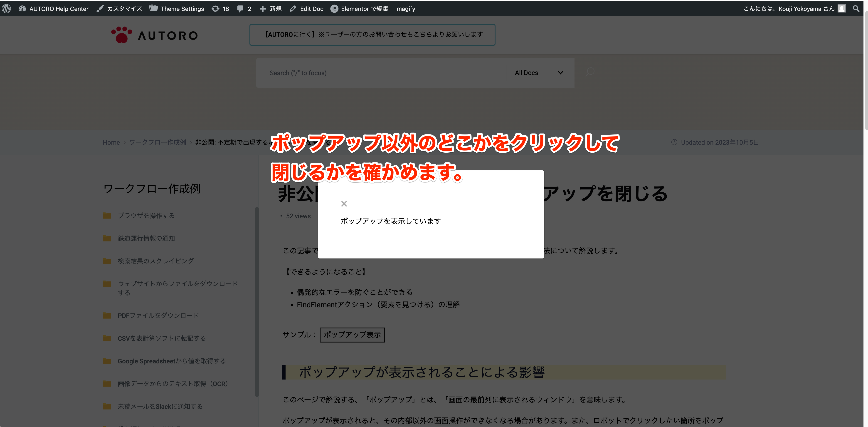Viewport: 868px width, 427px height.
Task: Open the All Docs dropdown
Action: tap(539, 72)
